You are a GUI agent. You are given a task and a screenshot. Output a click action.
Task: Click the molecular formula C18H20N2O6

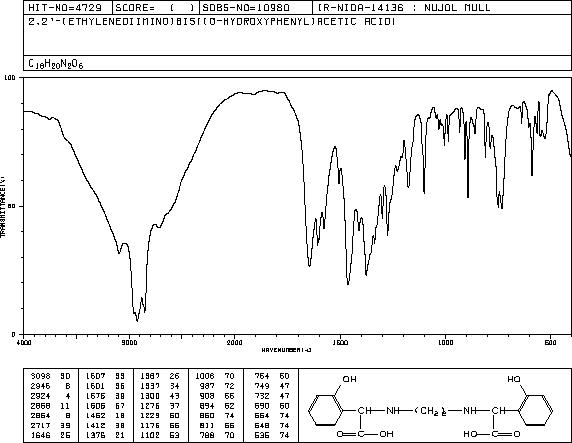[x=56, y=64]
